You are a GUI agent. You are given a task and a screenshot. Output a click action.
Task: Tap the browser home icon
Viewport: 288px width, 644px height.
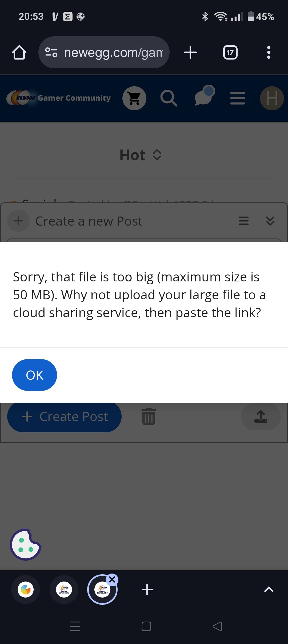coord(19,52)
